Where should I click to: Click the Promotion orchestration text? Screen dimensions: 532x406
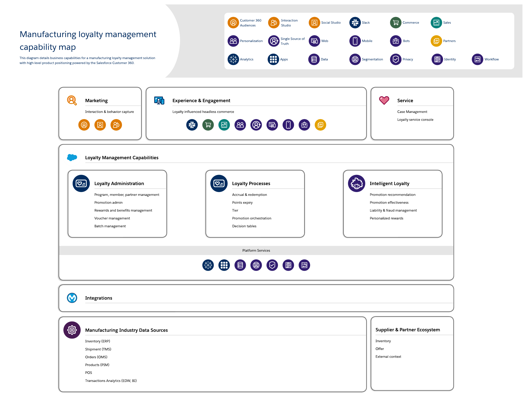[x=251, y=218]
